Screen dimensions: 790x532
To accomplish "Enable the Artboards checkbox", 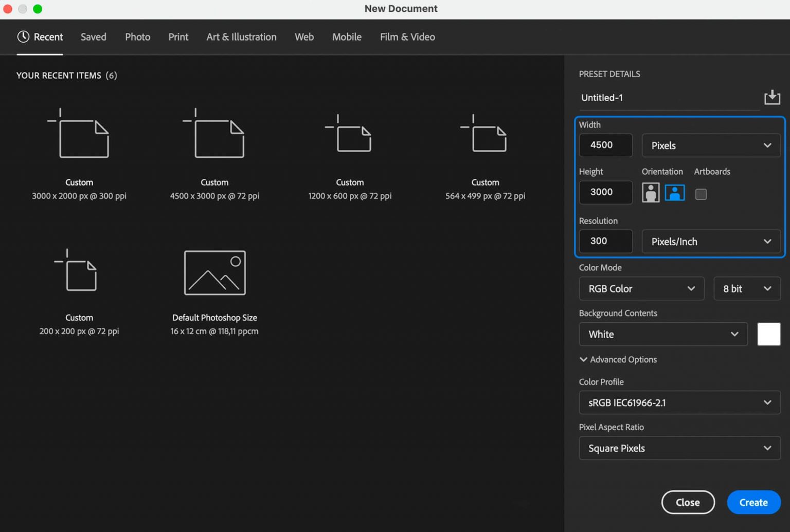I will click(x=701, y=194).
